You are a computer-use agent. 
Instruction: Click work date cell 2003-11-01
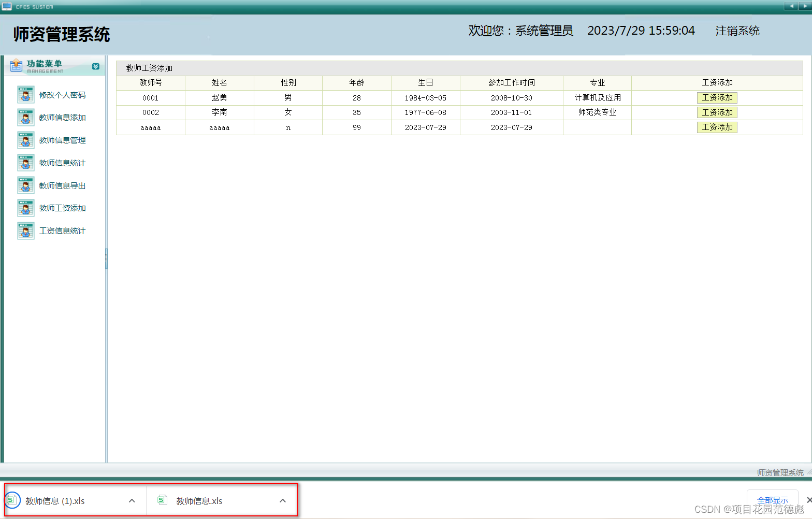[x=512, y=112]
